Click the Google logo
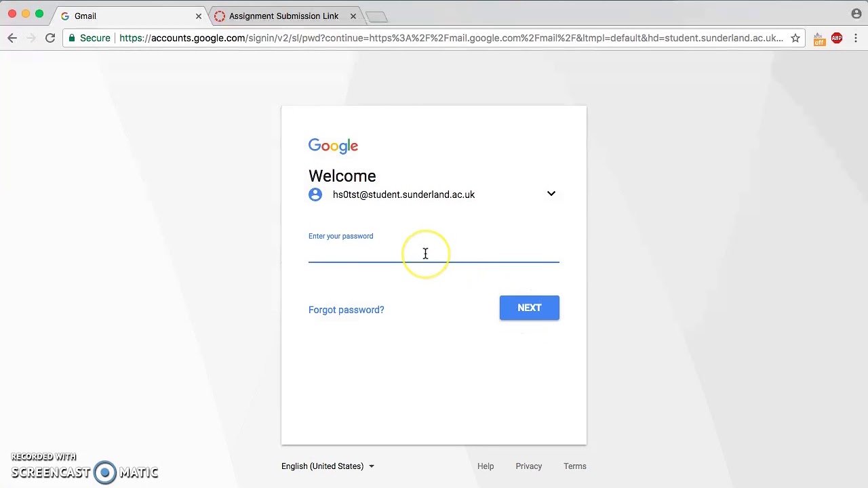Screen dimensions: 868x488 tap(333, 146)
